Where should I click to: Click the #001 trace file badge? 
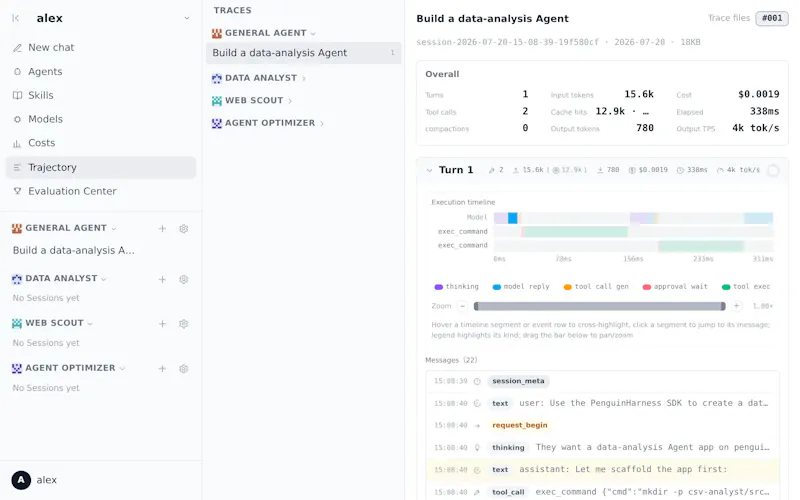pyautogui.click(x=771, y=18)
